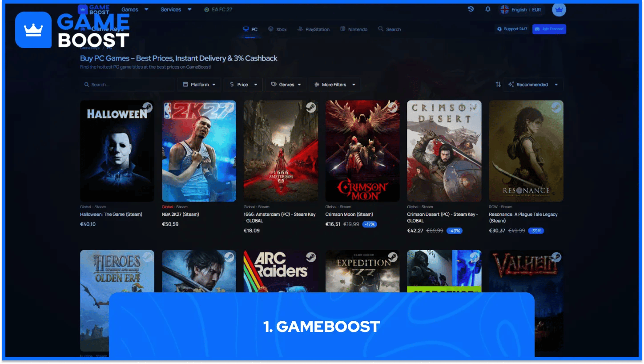Viewport: 644px width, 364px height.
Task: Click the Steam badge on Crimson Desert cover
Action: point(475,107)
